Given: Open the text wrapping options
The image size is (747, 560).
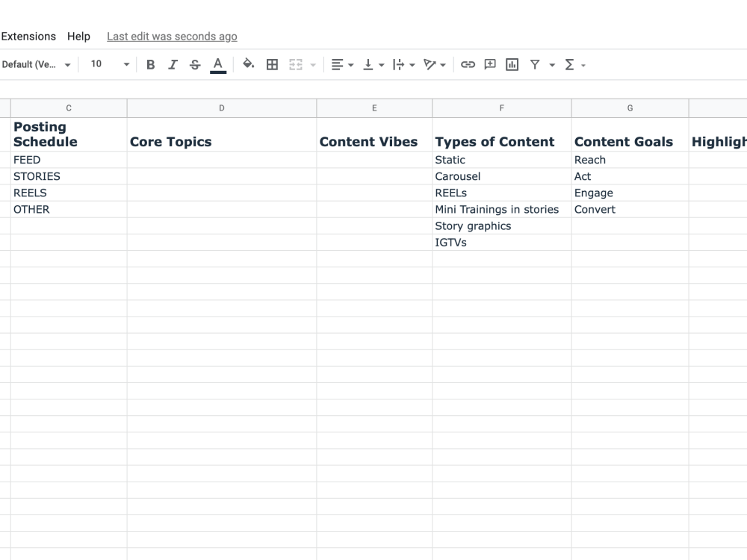Looking at the screenshot, I should click(401, 64).
